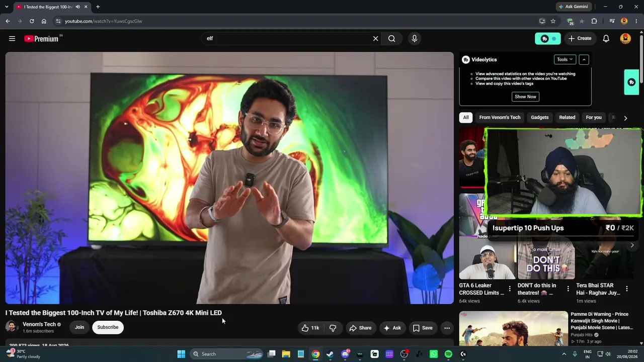Show hidden system tray icons

point(563,354)
